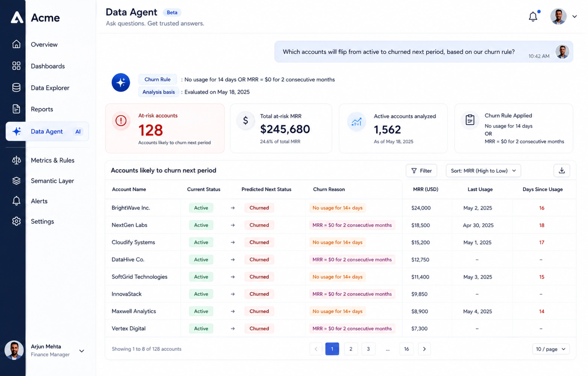Open Semantic Layer from the sidebar
This screenshot has width=588, height=376.
52,181
